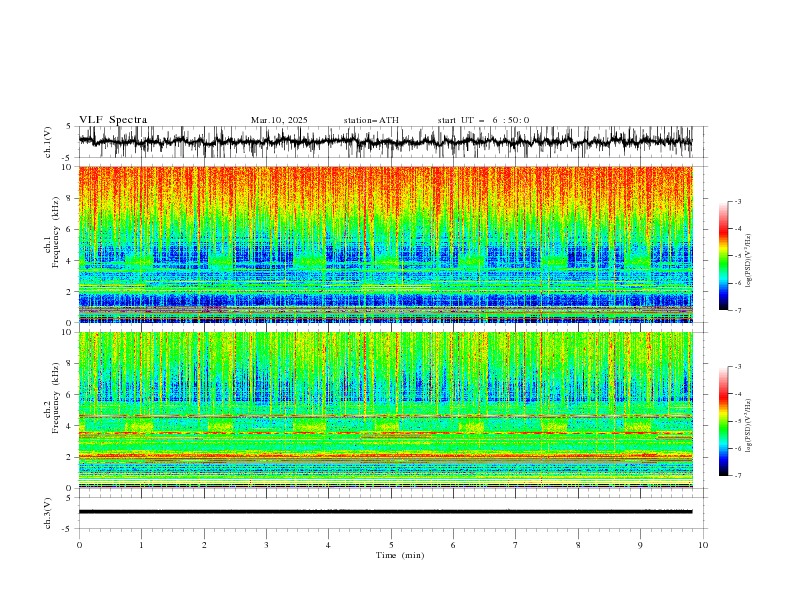Click the ch.2 spectrogram plot

click(x=385, y=410)
